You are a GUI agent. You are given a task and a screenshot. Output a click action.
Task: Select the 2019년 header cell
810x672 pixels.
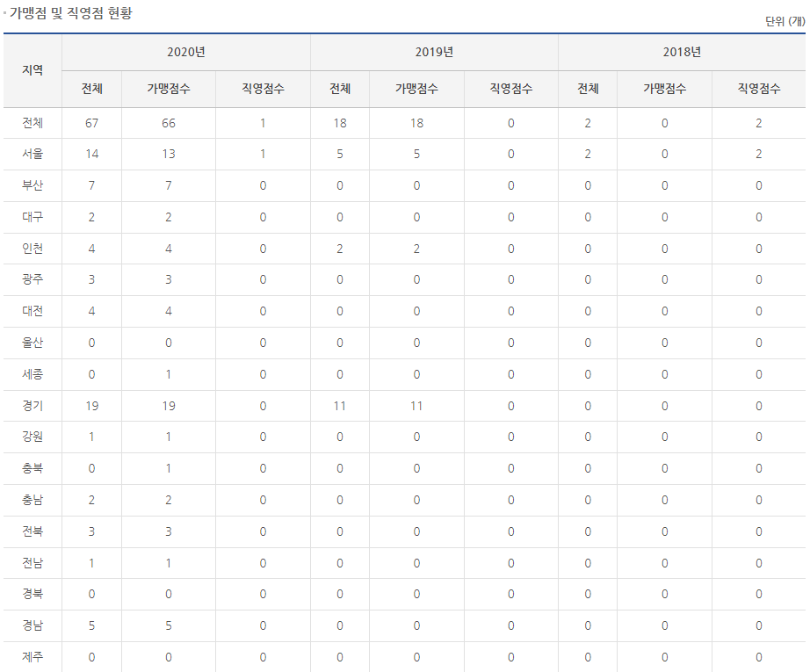click(434, 52)
